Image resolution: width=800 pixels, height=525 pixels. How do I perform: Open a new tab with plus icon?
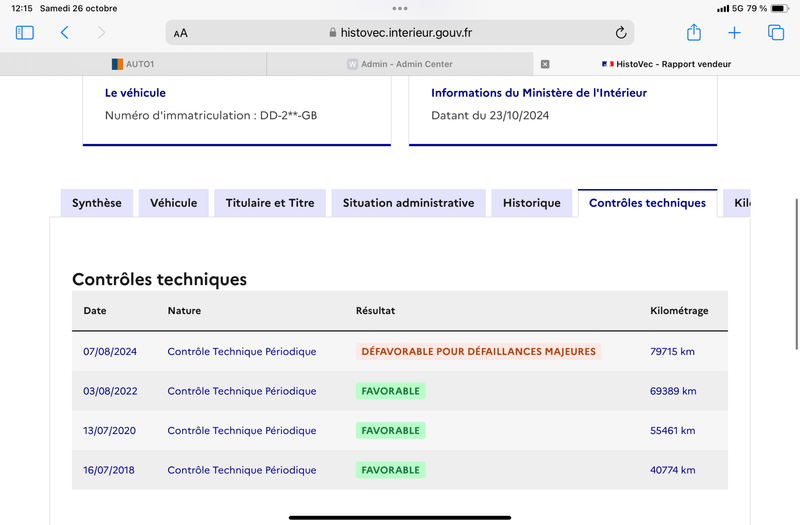pos(734,33)
